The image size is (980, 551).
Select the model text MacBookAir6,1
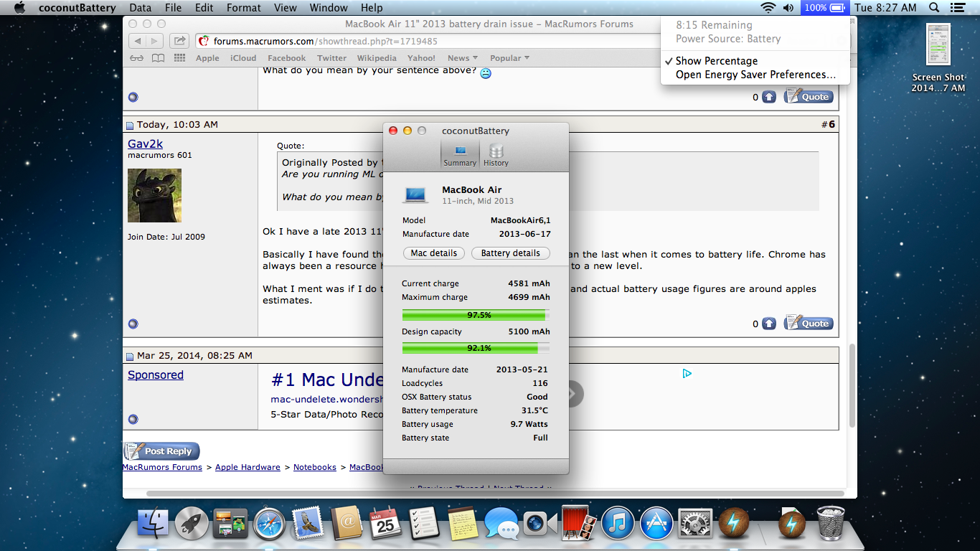click(x=520, y=220)
